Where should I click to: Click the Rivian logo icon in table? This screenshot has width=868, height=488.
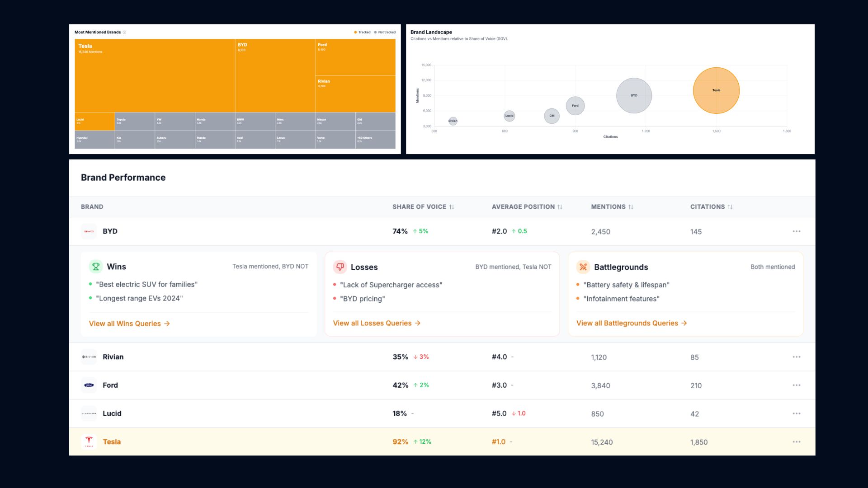coord(89,357)
